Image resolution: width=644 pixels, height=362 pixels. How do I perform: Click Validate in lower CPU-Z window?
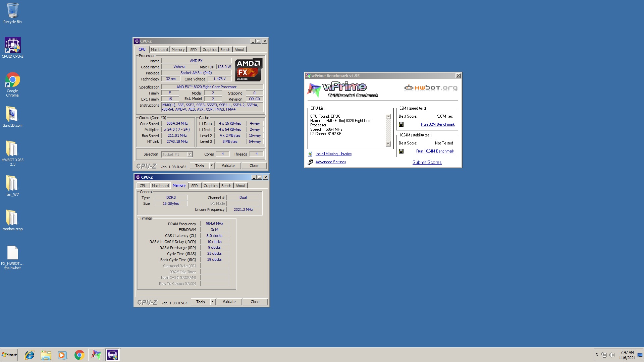click(x=229, y=302)
